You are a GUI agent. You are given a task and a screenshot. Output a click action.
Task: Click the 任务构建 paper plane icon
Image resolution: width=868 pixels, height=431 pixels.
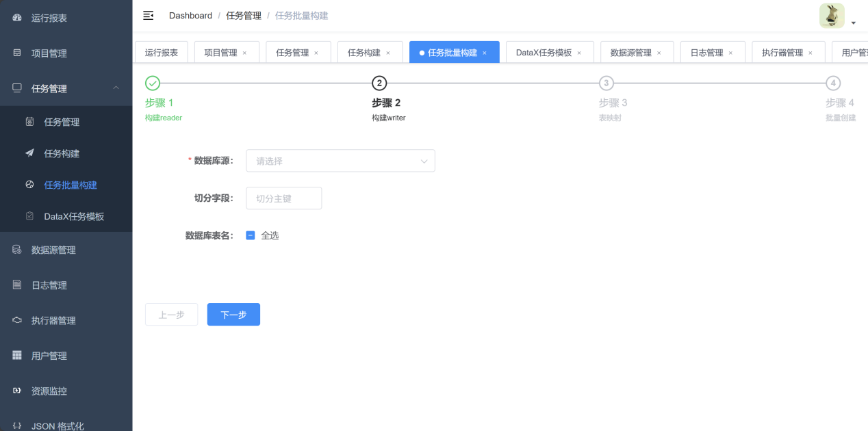click(x=29, y=153)
